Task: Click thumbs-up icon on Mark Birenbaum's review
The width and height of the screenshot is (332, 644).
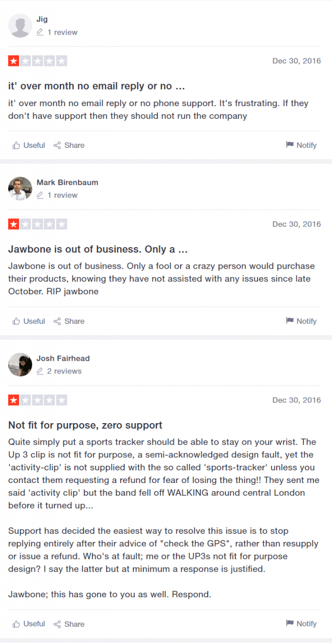Action: (x=16, y=321)
